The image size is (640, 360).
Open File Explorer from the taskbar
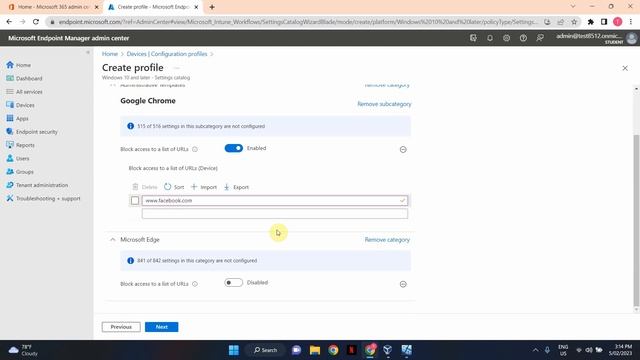click(x=315, y=350)
